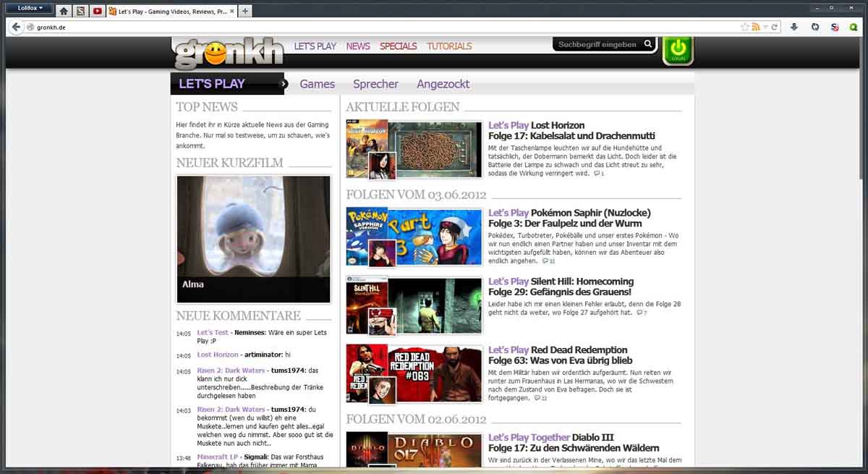This screenshot has width=868, height=474.
Task: Click the Let's Play Silent Hill: Homecoming title
Action: point(561,282)
